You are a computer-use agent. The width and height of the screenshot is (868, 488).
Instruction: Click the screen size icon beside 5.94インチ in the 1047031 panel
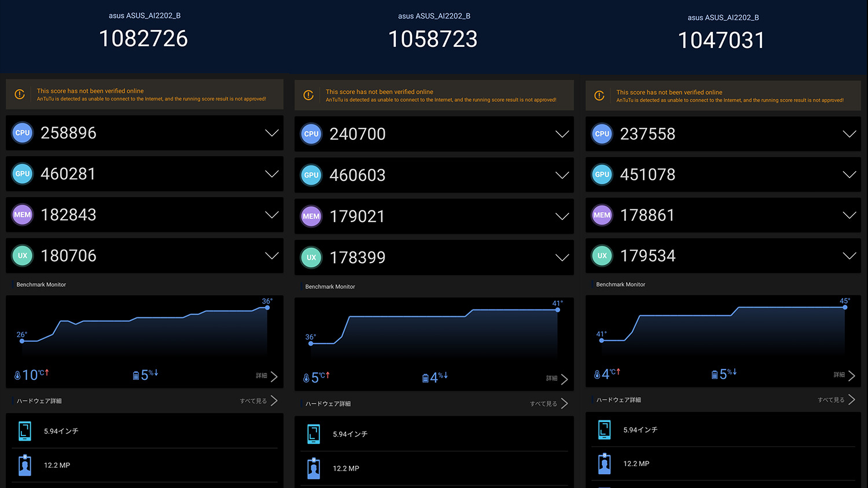[604, 430]
